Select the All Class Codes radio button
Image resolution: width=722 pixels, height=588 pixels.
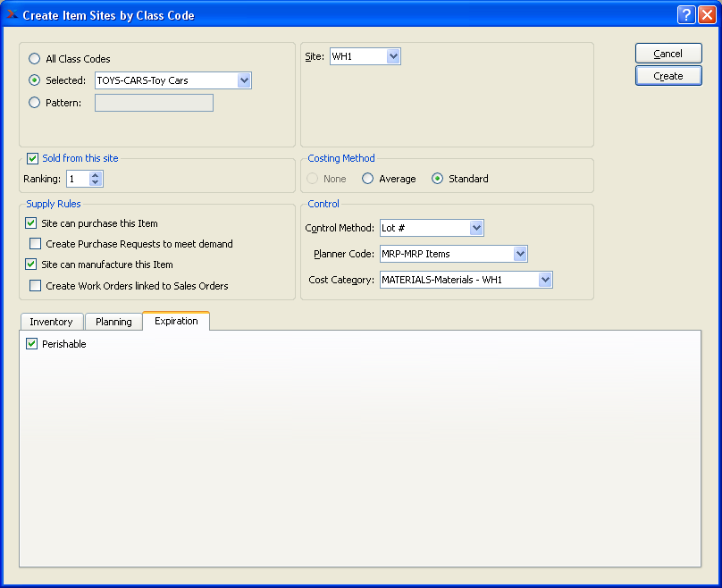pyautogui.click(x=35, y=59)
